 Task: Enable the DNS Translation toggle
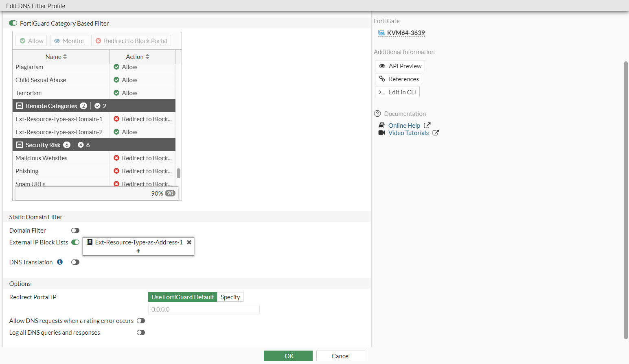75,262
